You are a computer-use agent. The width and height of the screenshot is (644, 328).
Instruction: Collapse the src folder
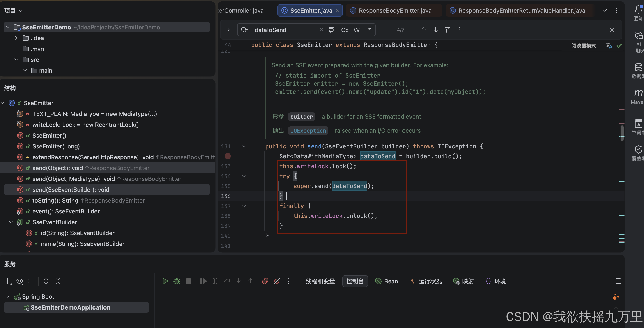point(16,60)
